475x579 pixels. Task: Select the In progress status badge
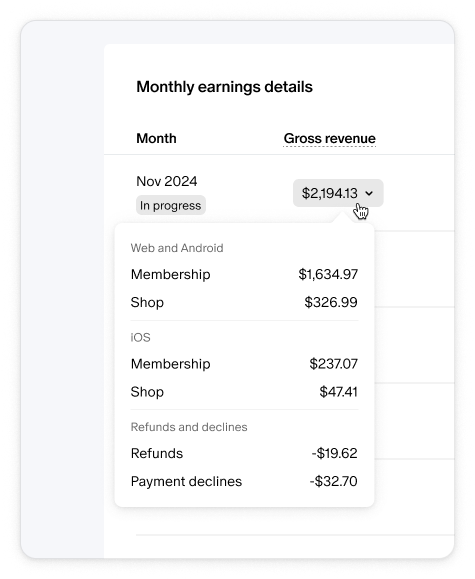(x=171, y=205)
